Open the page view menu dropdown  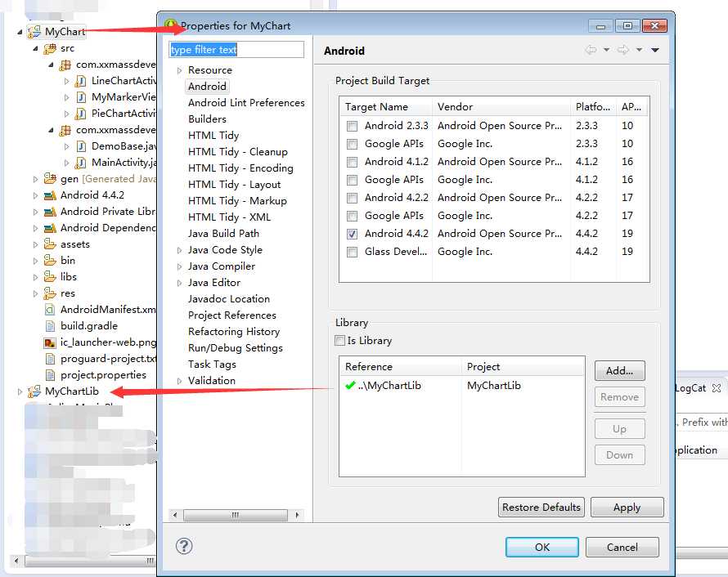655,50
